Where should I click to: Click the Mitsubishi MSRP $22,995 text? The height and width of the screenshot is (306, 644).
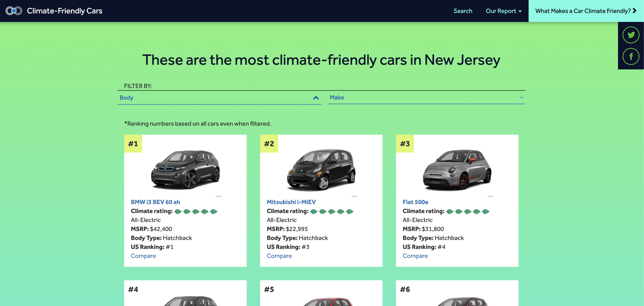pyautogui.click(x=287, y=229)
